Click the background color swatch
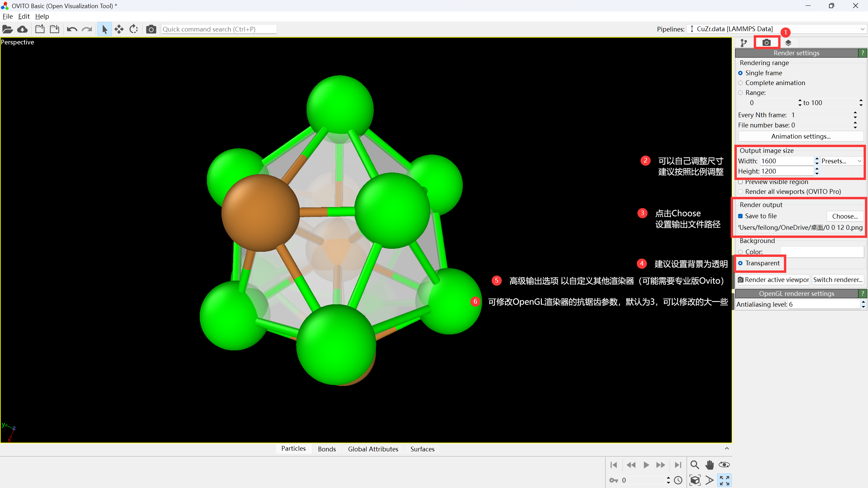The image size is (868, 488). tap(822, 252)
